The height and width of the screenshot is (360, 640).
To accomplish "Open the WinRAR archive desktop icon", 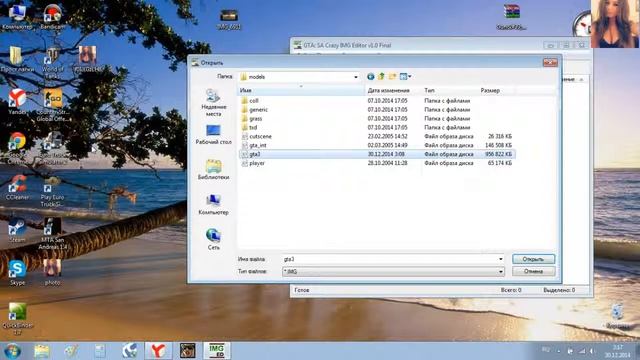I will (x=511, y=17).
